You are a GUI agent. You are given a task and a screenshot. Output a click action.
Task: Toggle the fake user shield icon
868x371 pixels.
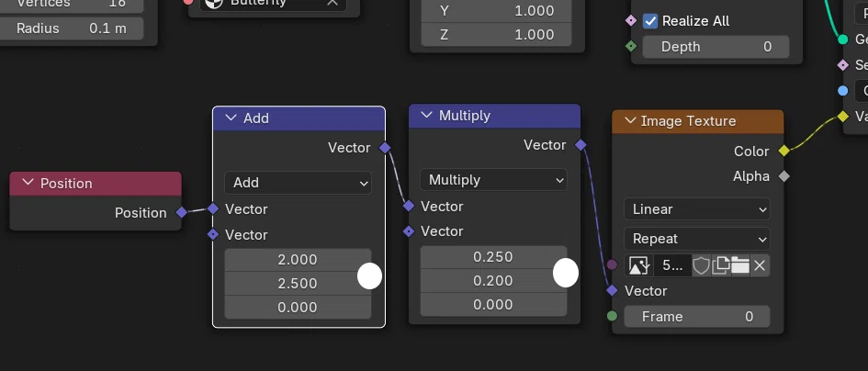(x=701, y=265)
